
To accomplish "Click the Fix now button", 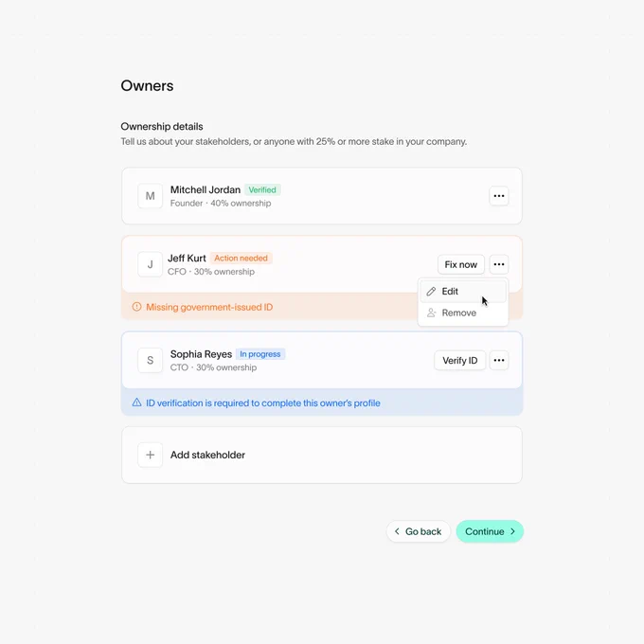I will pyautogui.click(x=461, y=264).
